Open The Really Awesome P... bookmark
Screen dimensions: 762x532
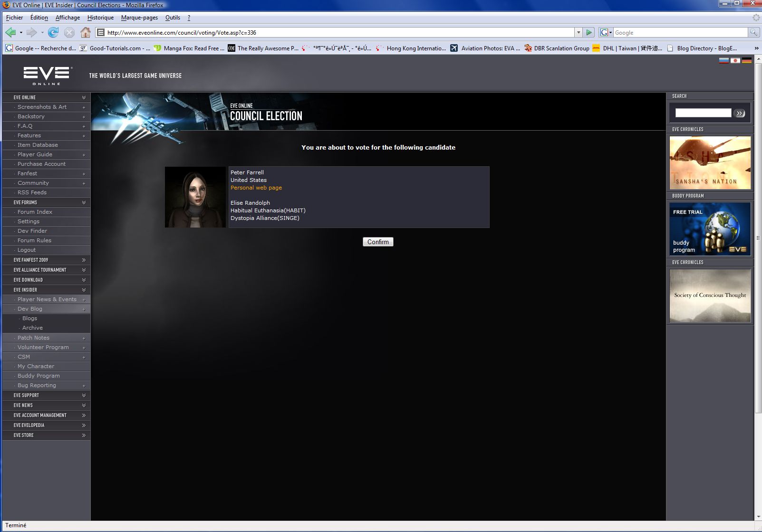click(x=263, y=48)
